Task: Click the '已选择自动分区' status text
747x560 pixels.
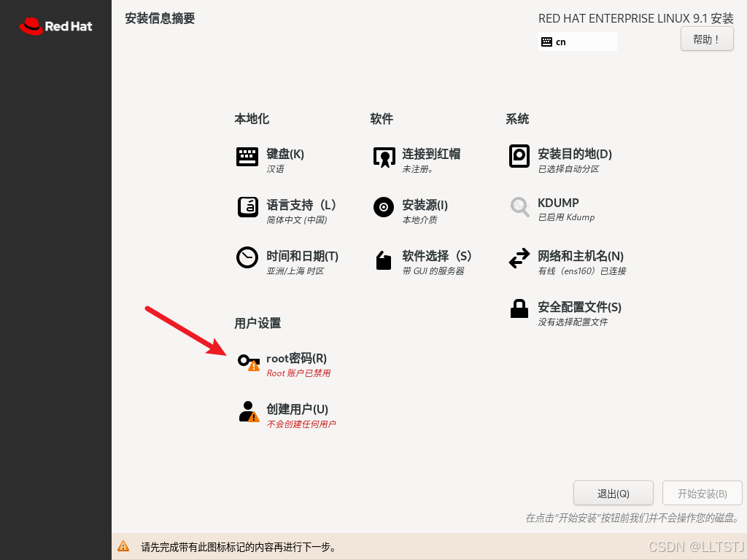Action: point(568,169)
